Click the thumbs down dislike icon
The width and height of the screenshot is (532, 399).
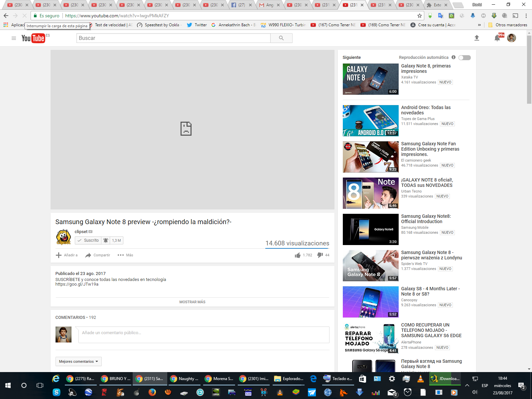pyautogui.click(x=320, y=255)
